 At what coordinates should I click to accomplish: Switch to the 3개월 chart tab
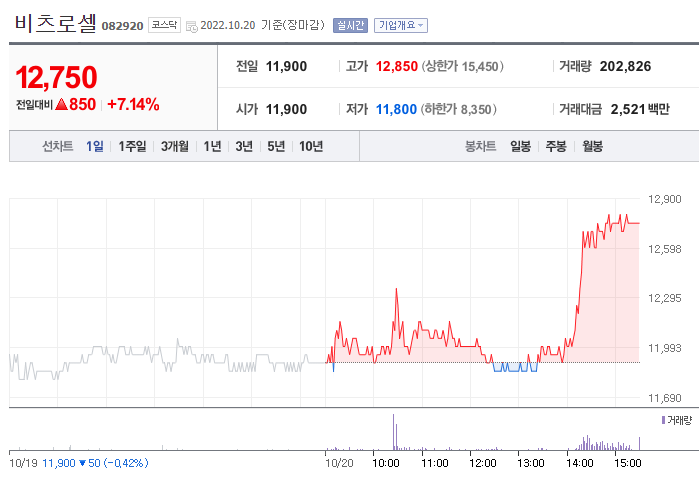click(174, 146)
